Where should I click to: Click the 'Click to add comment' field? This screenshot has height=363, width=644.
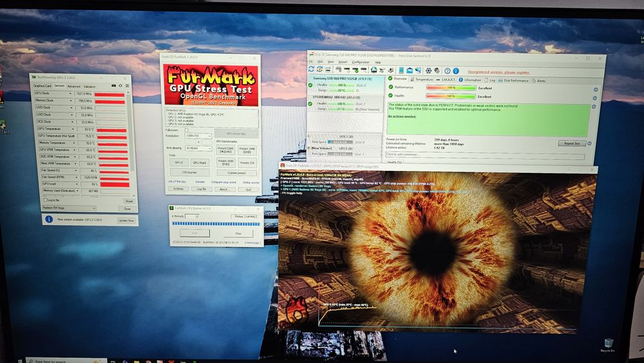(x=485, y=155)
